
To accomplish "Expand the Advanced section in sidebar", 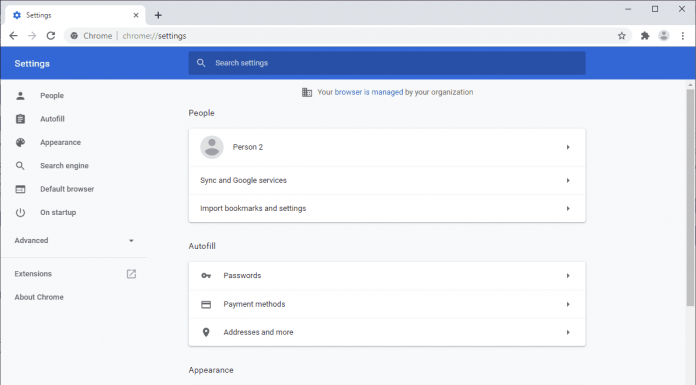I will (x=75, y=240).
